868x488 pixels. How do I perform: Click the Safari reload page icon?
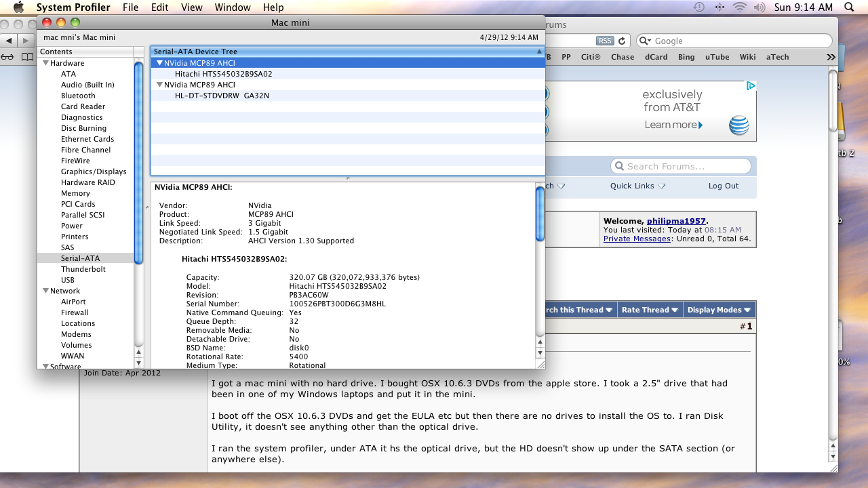(x=622, y=41)
